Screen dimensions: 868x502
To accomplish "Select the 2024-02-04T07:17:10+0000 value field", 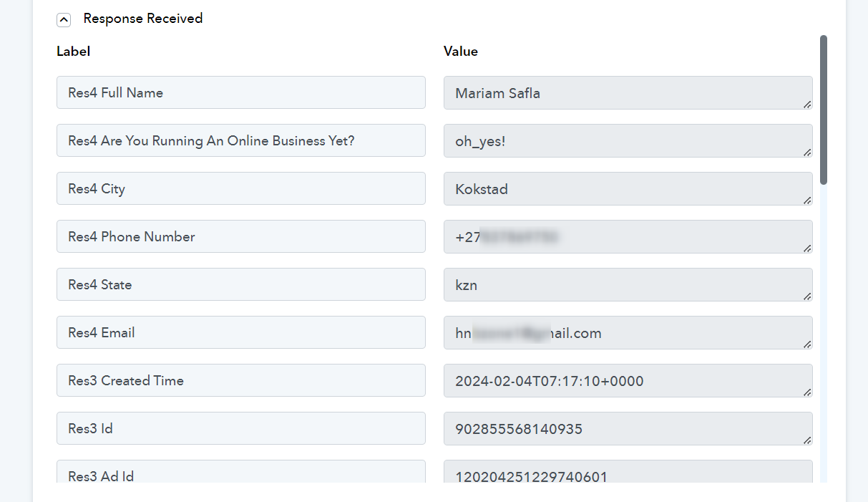I will click(628, 381).
